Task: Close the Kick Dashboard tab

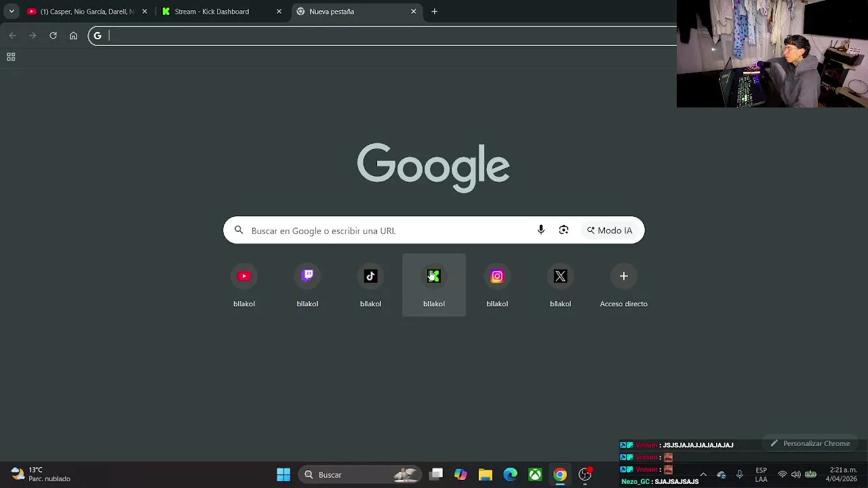Action: tap(279, 12)
